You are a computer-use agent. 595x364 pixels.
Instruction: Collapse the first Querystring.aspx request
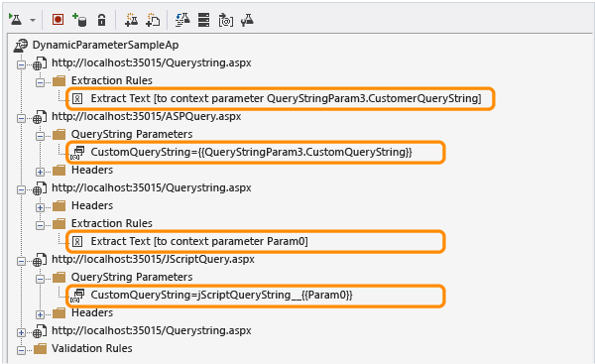[21, 64]
